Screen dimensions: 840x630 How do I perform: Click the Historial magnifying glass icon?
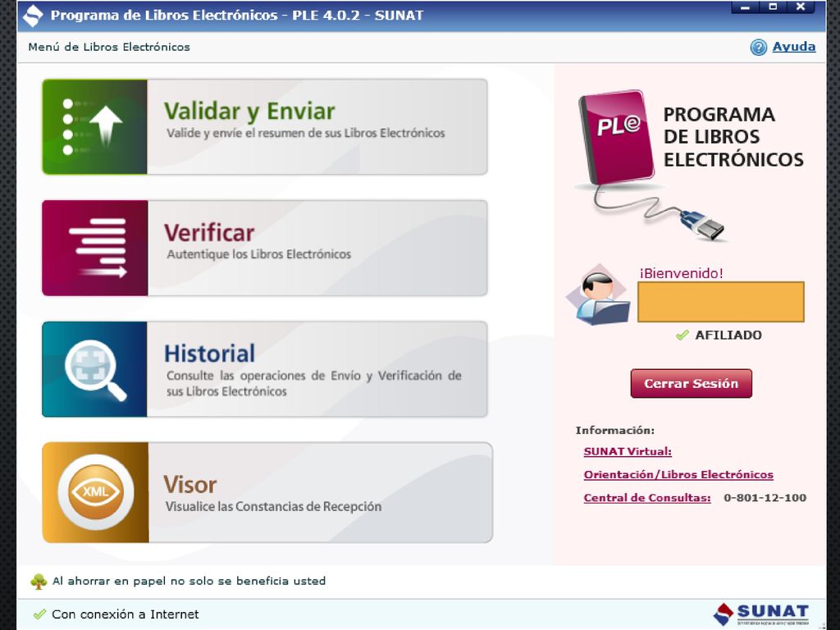(95, 369)
